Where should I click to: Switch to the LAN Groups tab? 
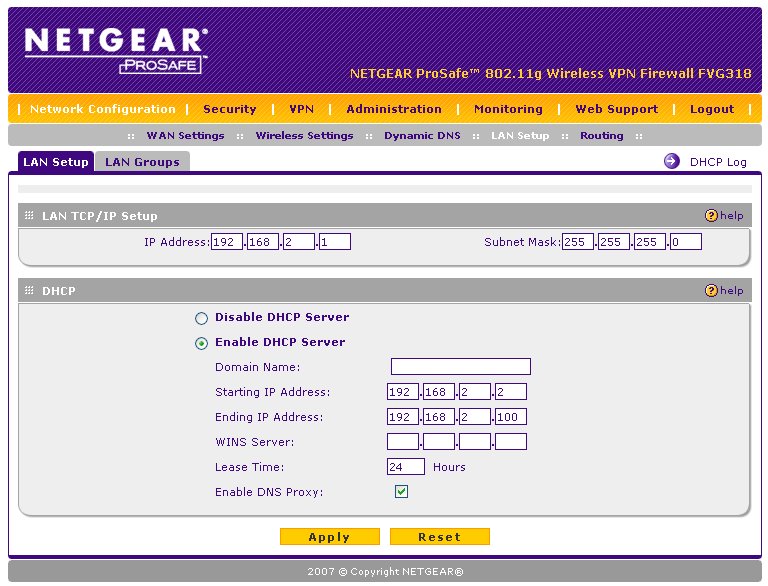coord(142,162)
